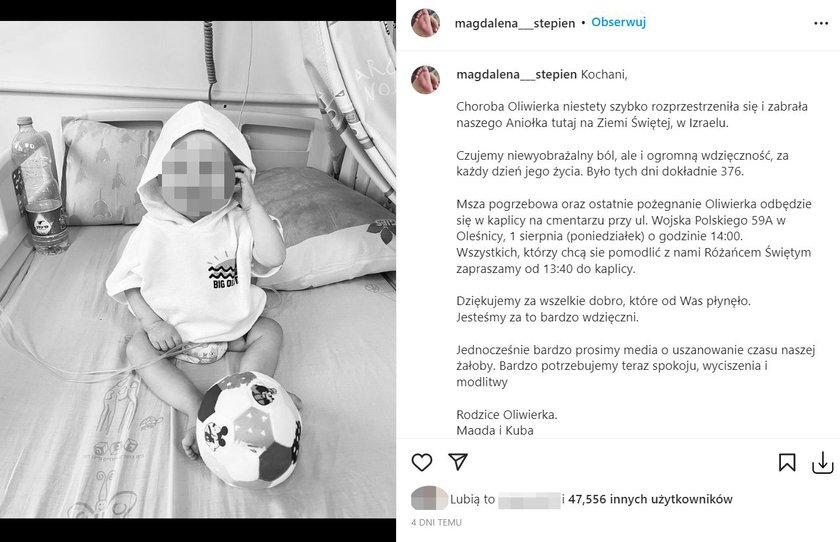Screen dimensions: 840x542
Task: Open header profile avatar of magdalena__stepien
Action: (425, 23)
